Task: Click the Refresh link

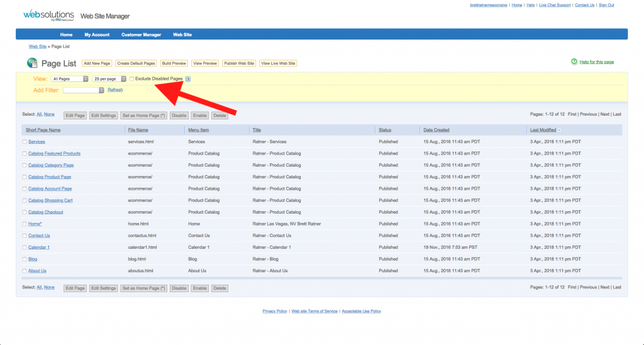Action: tap(115, 90)
